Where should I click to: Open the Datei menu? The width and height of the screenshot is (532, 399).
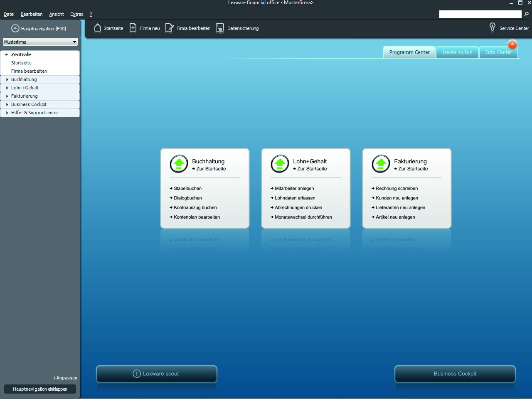point(9,14)
